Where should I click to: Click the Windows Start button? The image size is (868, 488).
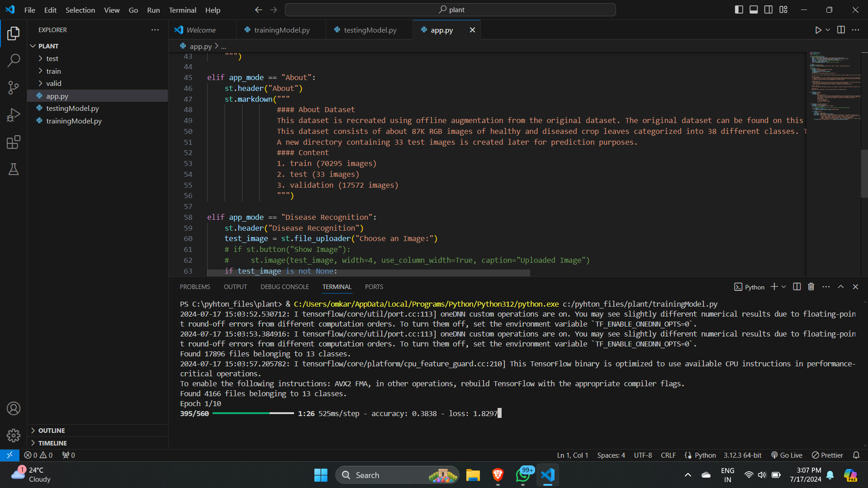pyautogui.click(x=321, y=475)
